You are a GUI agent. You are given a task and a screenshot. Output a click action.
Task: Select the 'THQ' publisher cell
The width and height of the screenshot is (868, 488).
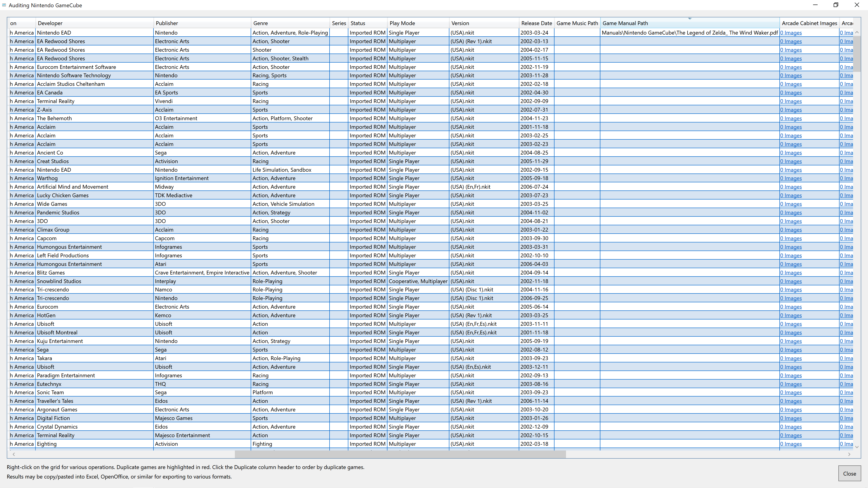pos(202,384)
